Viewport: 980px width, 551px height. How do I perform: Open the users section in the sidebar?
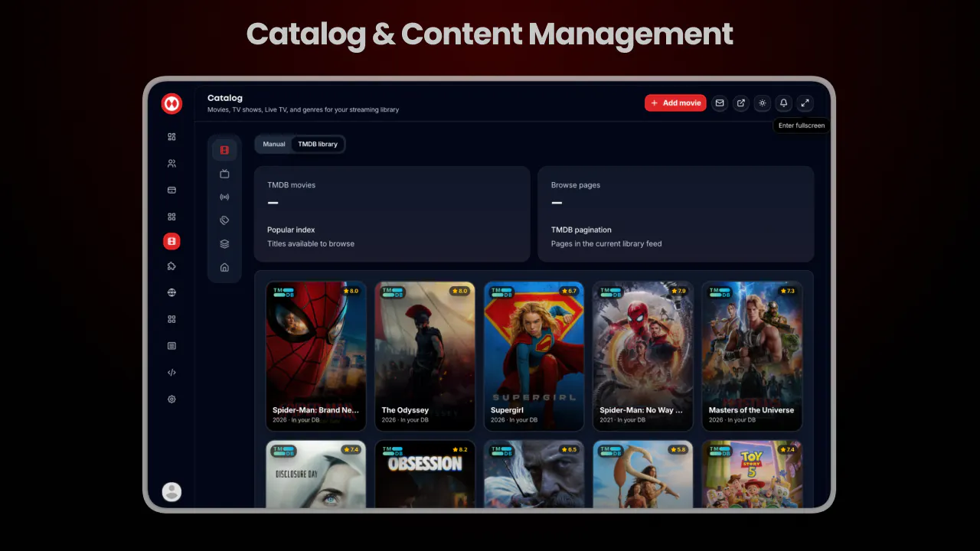[171, 163]
